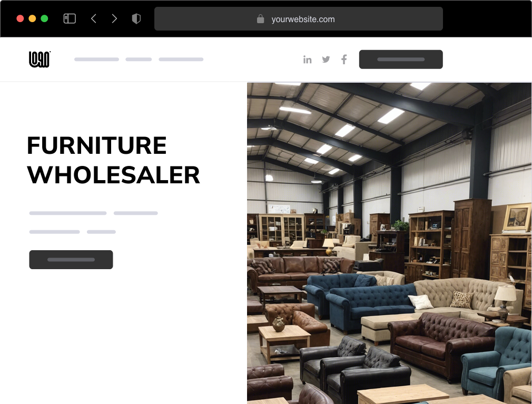532x404 pixels.
Task: Click the yellow minimize window dot
Action: 32,18
